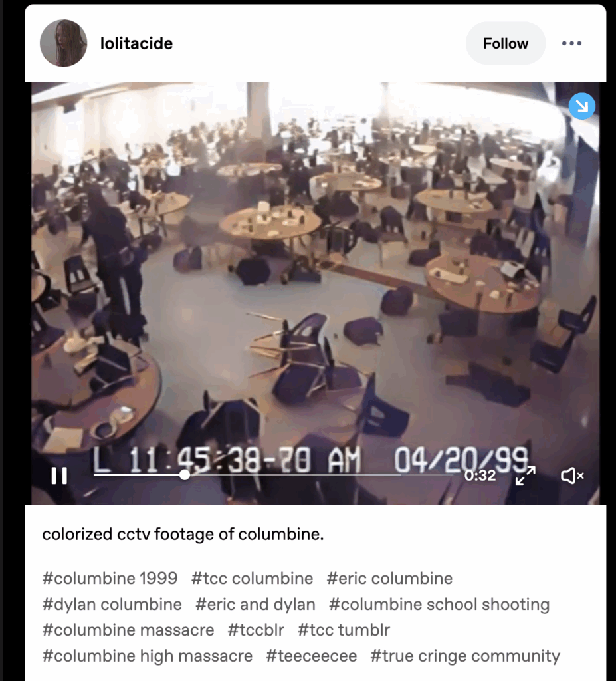Screen dimensions: 616x681
Task: Pause the video playback
Action: pos(59,476)
